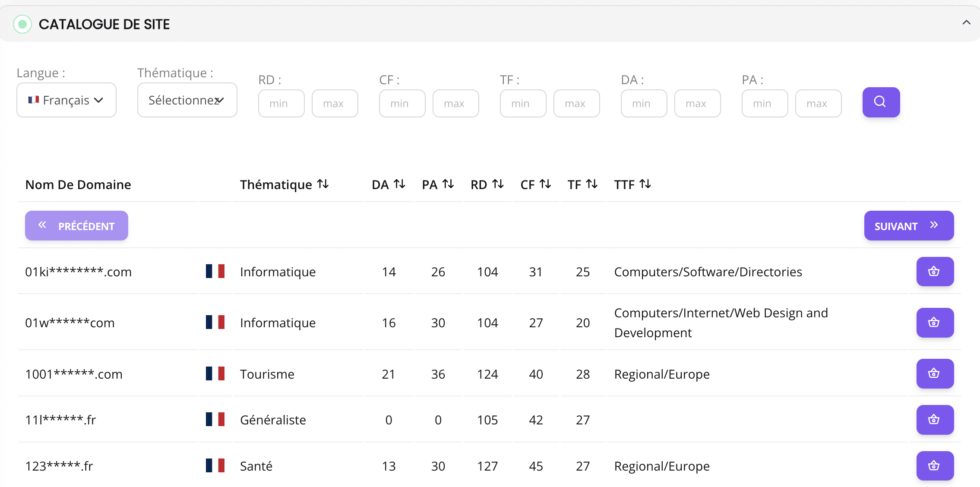
Task: Focus the CF min field
Action: click(402, 104)
